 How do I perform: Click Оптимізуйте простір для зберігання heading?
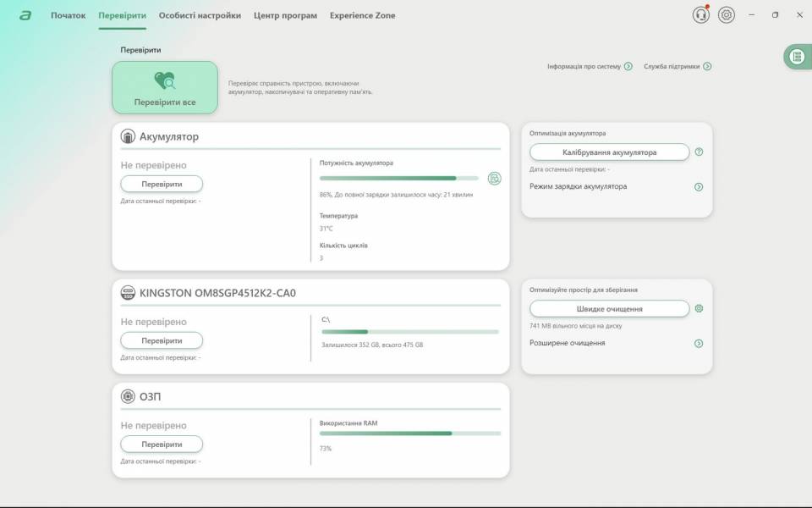(x=583, y=290)
